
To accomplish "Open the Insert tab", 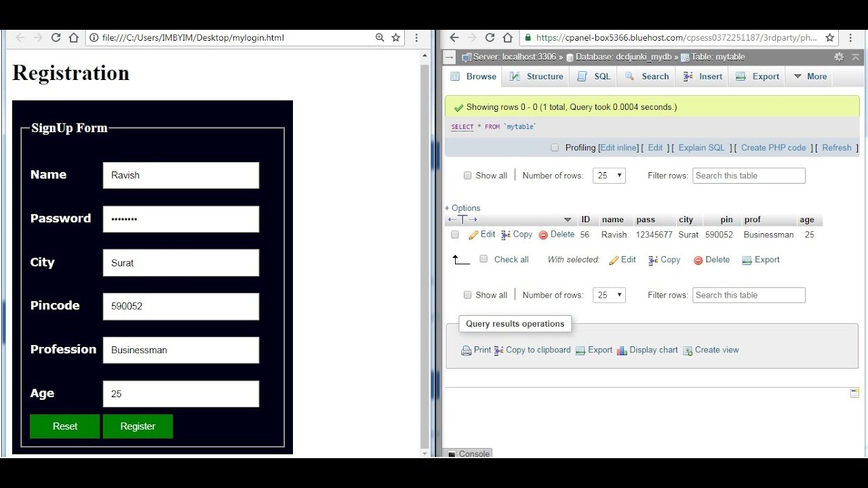I will (703, 77).
